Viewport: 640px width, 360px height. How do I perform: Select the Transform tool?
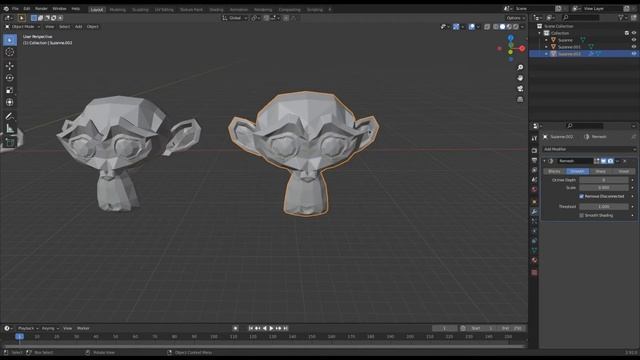click(10, 102)
